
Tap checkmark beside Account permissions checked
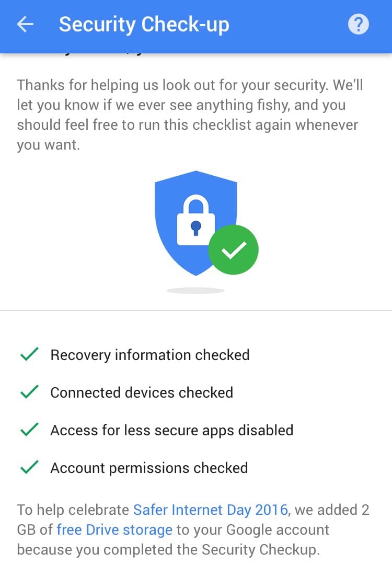point(29,468)
